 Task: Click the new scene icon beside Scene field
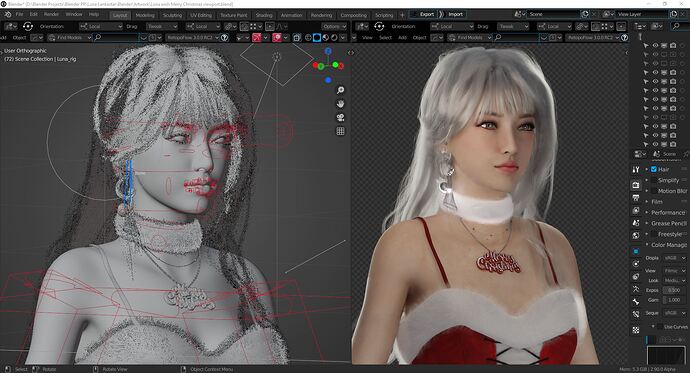click(x=585, y=14)
